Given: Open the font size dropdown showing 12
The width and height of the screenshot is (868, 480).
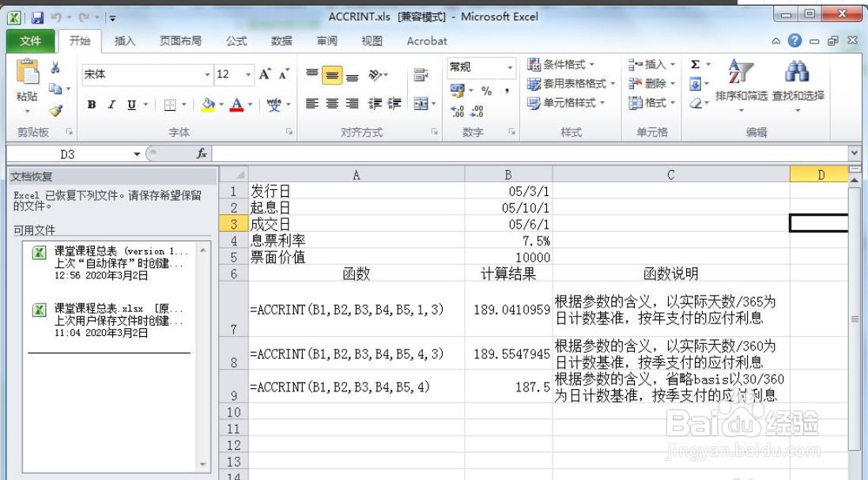Looking at the screenshot, I should pos(248,74).
